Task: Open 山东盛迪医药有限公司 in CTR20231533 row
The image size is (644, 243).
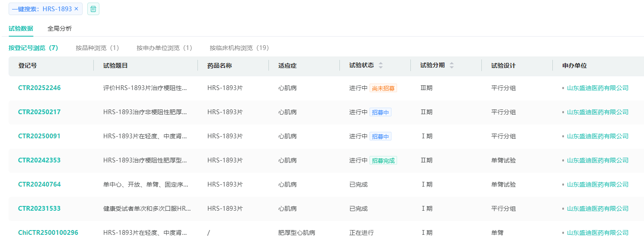Action: tap(598, 209)
